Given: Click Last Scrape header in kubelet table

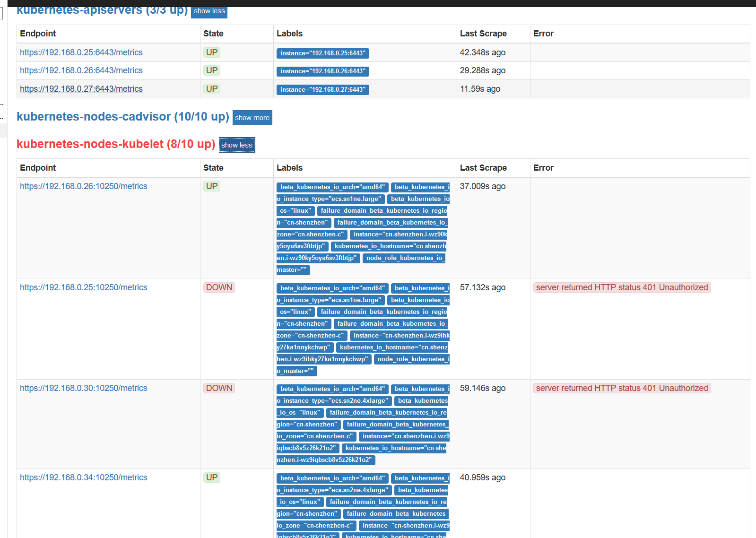Looking at the screenshot, I should click(x=483, y=168).
